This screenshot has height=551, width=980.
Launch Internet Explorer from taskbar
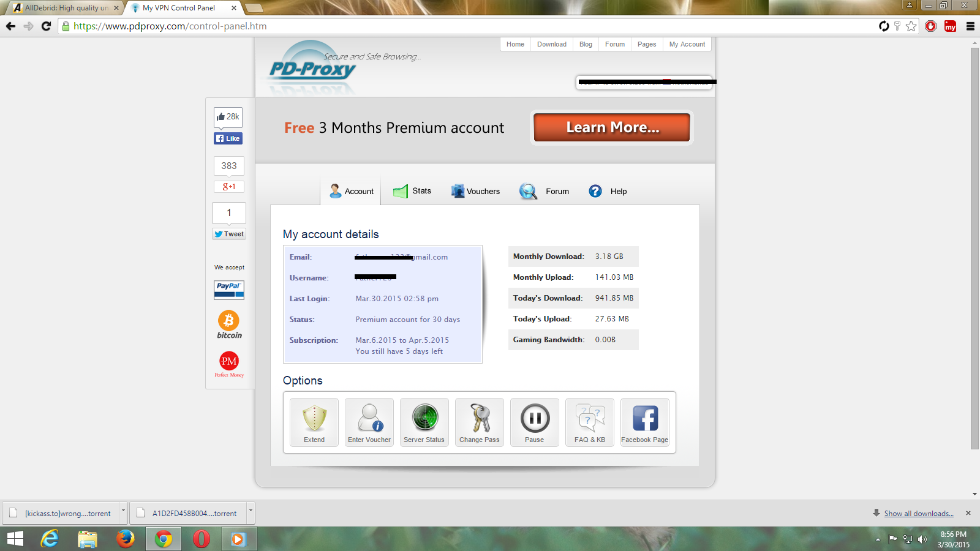pos(50,539)
